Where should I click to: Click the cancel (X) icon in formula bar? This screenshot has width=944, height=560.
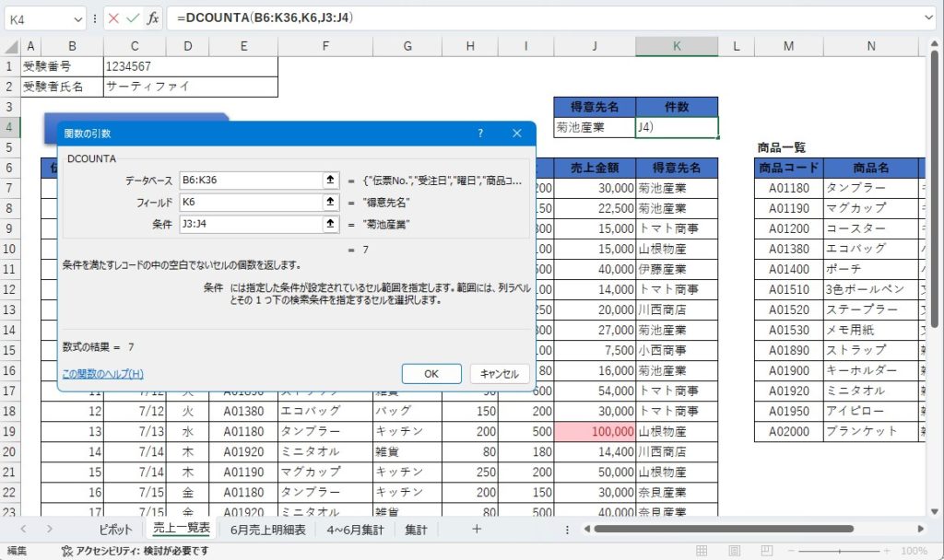click(113, 17)
